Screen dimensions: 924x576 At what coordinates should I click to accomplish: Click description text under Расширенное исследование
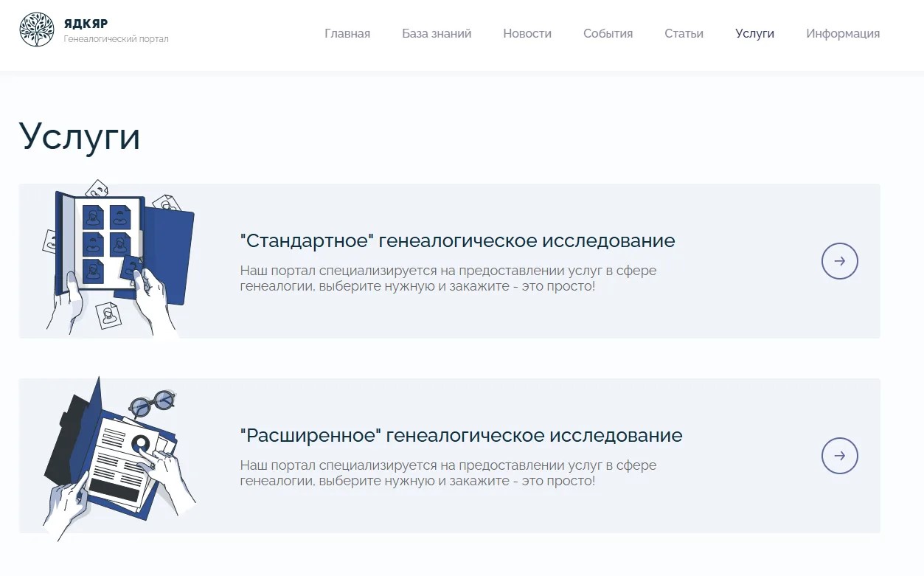point(448,473)
